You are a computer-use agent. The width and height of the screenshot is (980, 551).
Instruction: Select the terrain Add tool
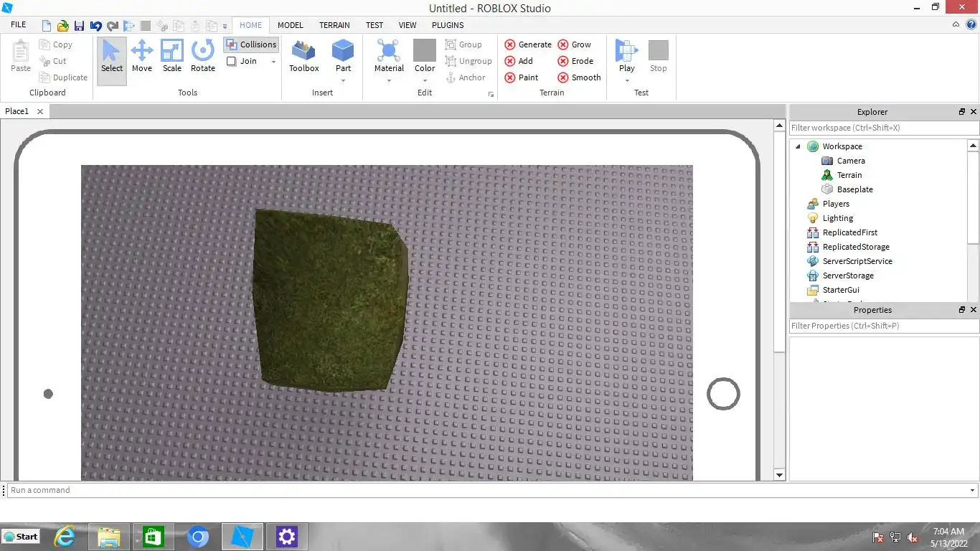tap(519, 61)
